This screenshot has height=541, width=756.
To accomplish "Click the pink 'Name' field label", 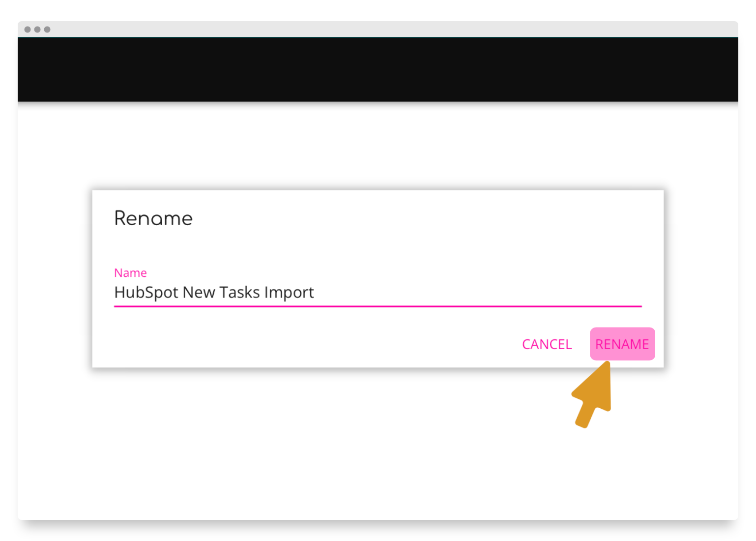I will pyautogui.click(x=130, y=272).
